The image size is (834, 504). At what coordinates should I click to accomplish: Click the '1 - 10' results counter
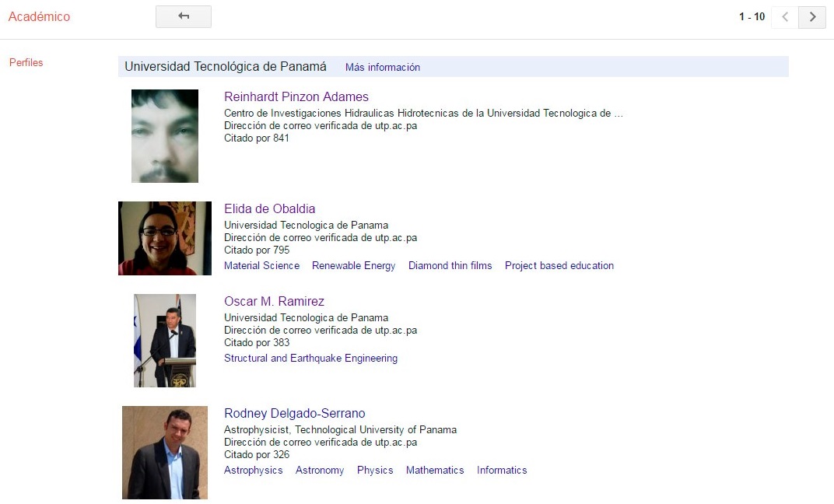(x=752, y=17)
